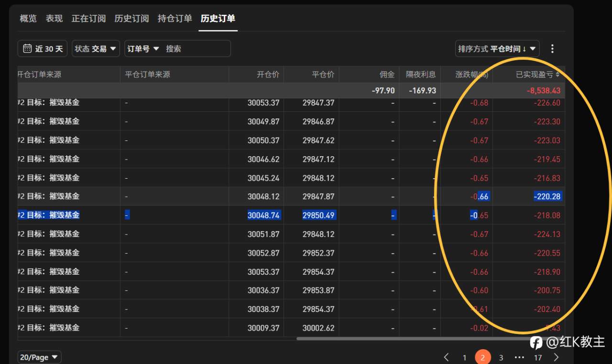Click the highlighted profit cell -220.28

547,196
